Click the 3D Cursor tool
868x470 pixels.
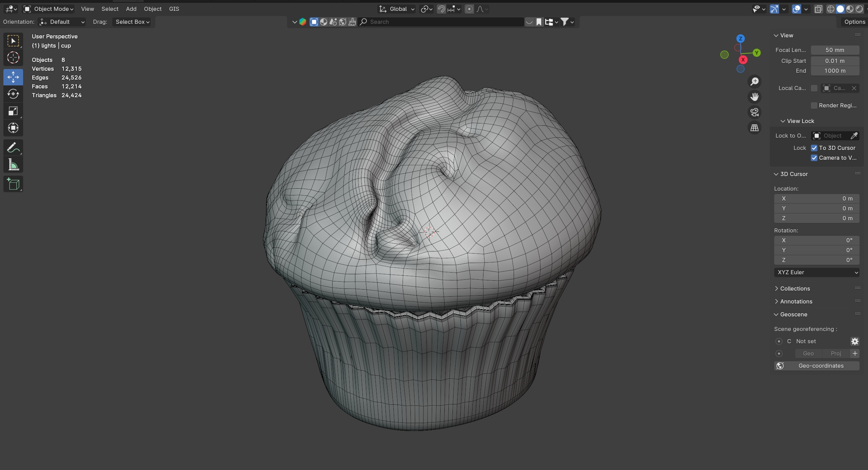13,58
